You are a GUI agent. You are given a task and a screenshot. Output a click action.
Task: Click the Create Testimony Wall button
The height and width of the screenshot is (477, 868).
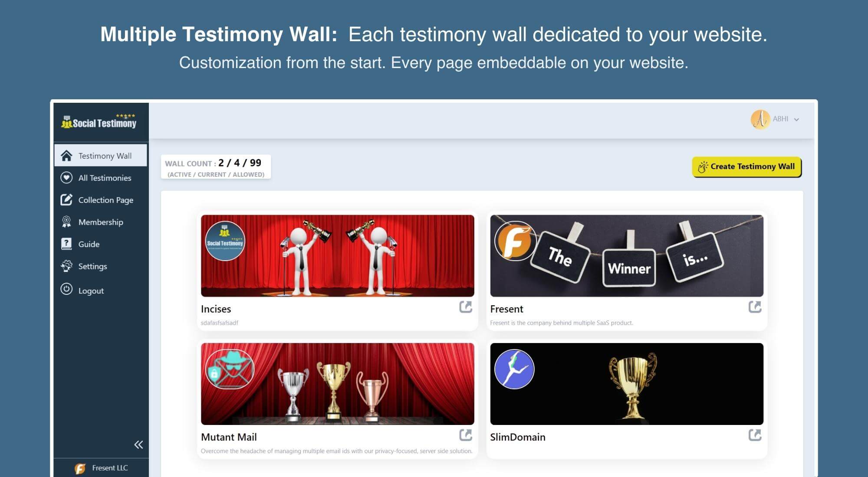746,166
